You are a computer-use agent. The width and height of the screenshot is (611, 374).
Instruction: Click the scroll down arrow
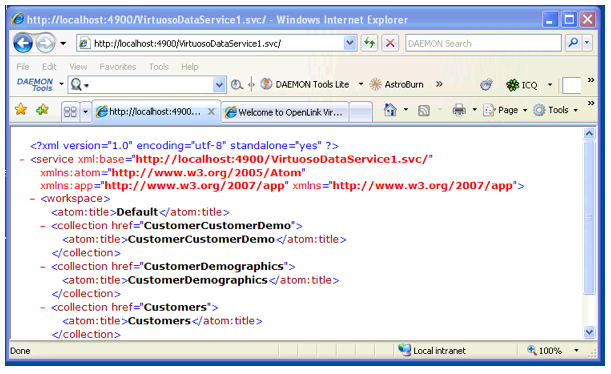pyautogui.click(x=589, y=332)
